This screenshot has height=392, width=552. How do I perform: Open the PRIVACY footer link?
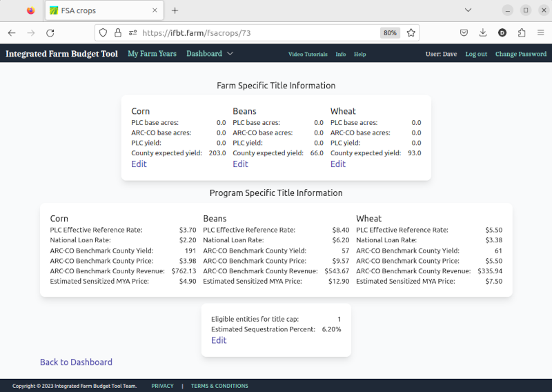coord(163,386)
